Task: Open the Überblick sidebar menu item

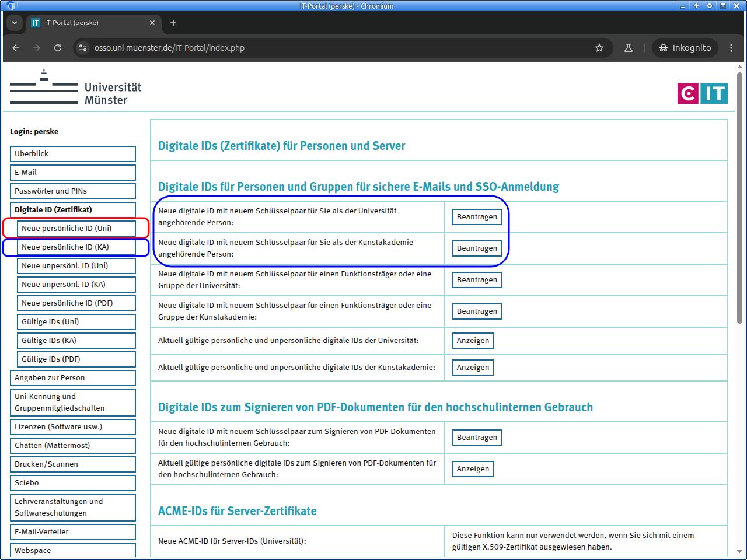Action: [73, 154]
